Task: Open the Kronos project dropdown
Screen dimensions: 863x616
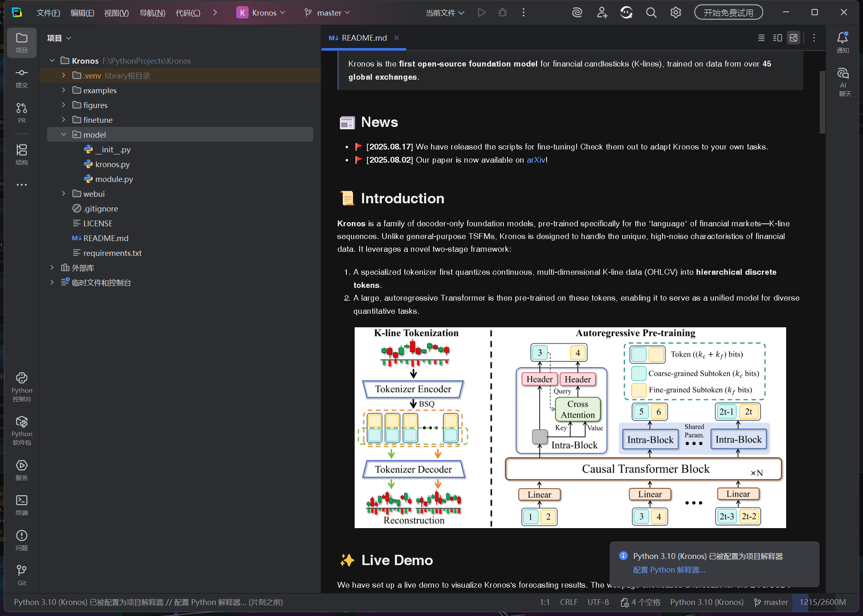Action: click(x=261, y=13)
